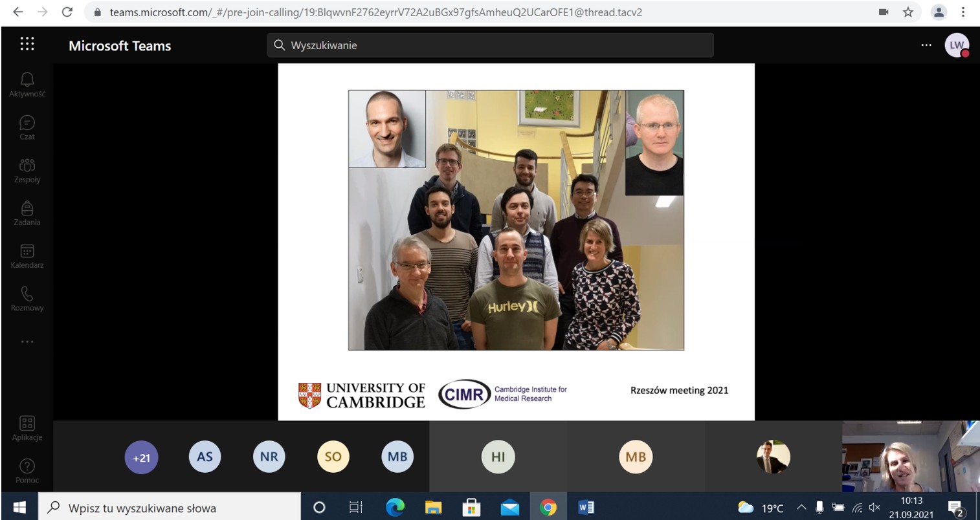Open the app launcher waffle grid
Viewport: 980px width, 520px height.
coord(27,44)
